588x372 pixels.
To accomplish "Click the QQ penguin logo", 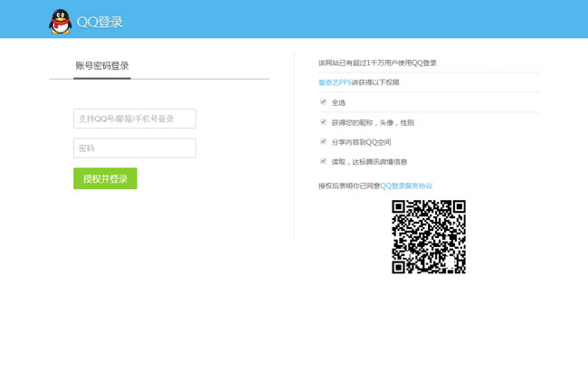I will [59, 22].
